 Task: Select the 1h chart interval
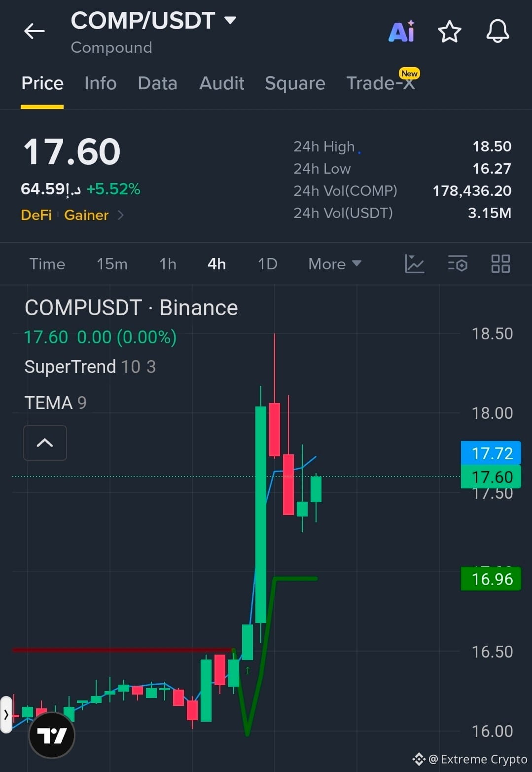(x=168, y=264)
